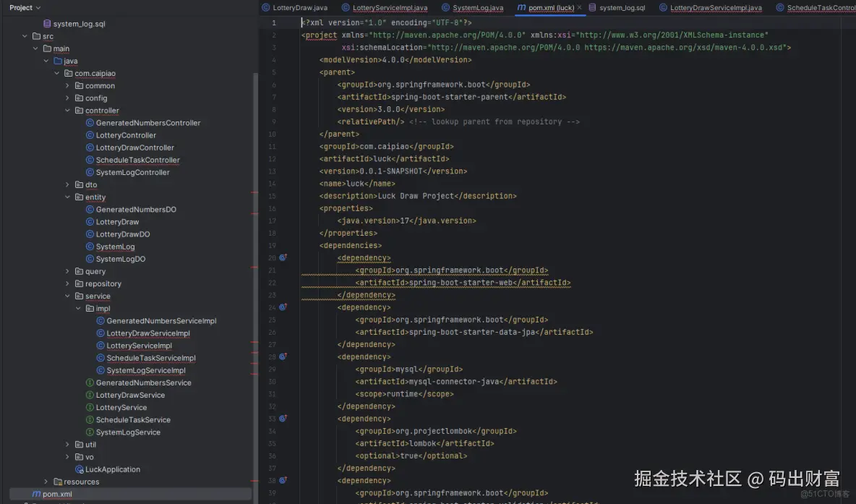
Task: Click ScheduleTaskServiceImpl class icon
Action: click(x=100, y=358)
